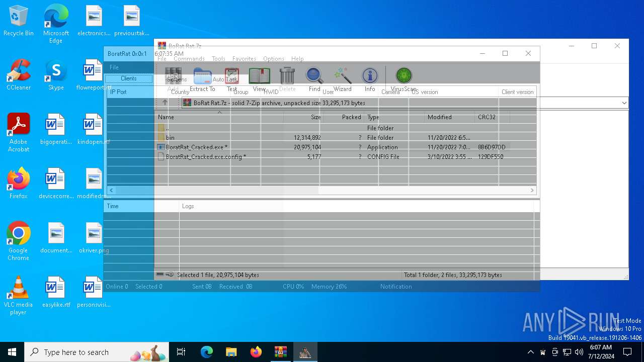The image size is (644, 362).
Task: Expand the archive path dropdown arrow
Action: coord(624,103)
